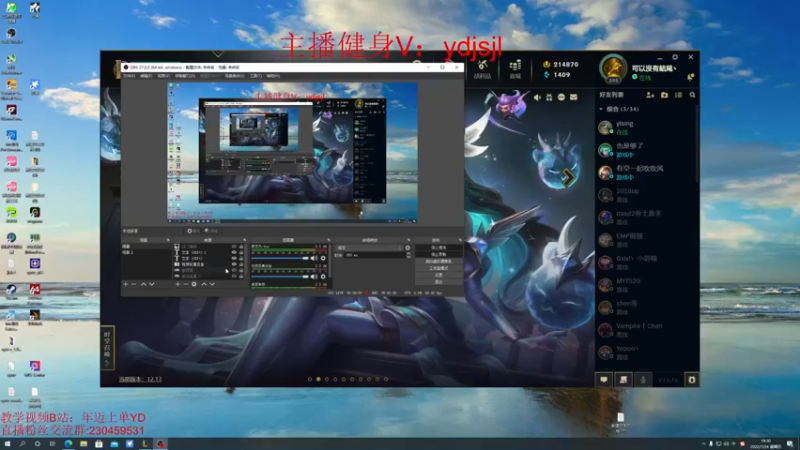Adjust transition duration stepper in OBS
The width and height of the screenshot is (800, 450).
point(408,255)
